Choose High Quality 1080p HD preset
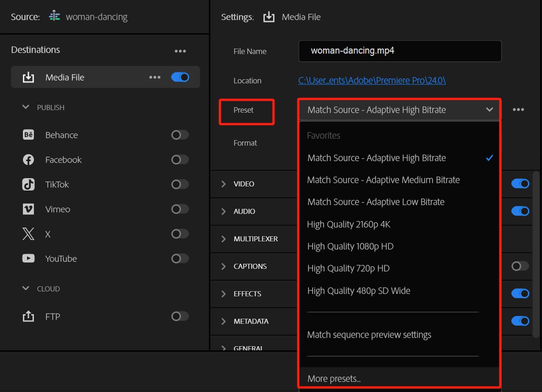Viewport: 542px width, 392px height. point(399,246)
